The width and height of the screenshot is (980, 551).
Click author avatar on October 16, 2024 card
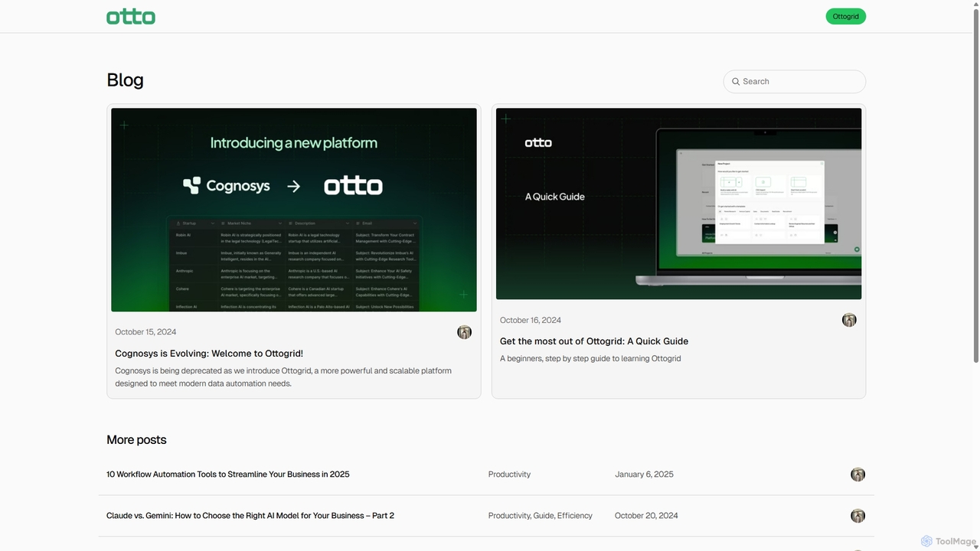pos(849,320)
